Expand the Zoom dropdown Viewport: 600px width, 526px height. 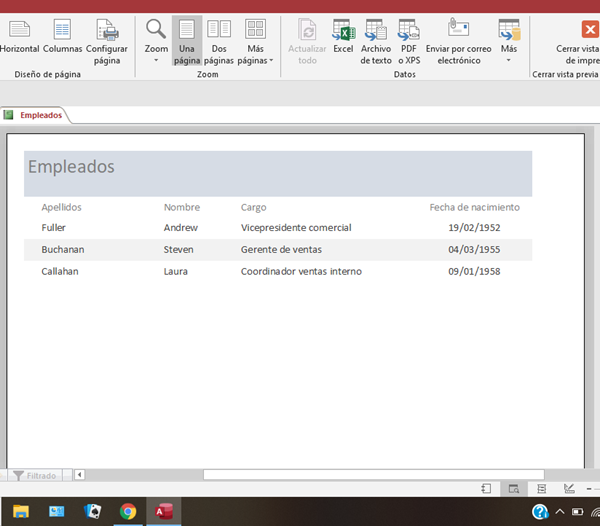156,59
